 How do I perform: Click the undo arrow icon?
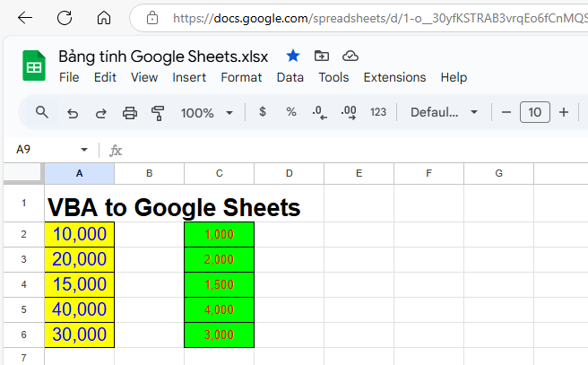(73, 113)
